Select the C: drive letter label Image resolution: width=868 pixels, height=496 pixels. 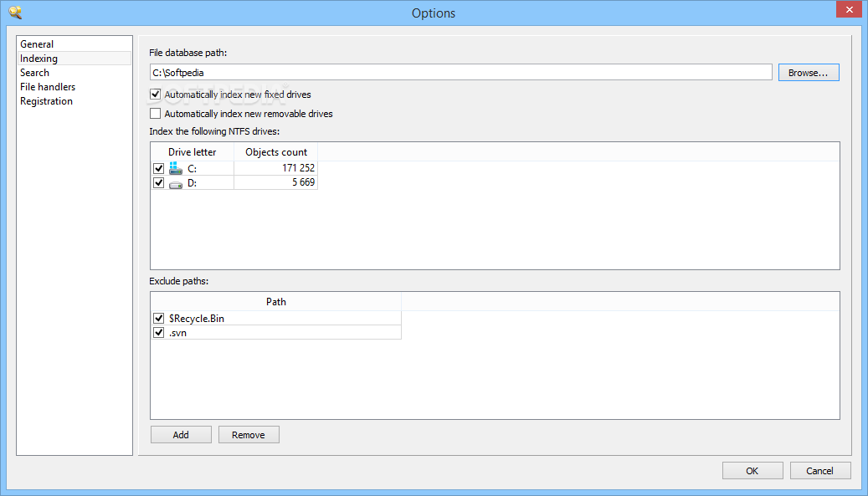click(x=192, y=169)
